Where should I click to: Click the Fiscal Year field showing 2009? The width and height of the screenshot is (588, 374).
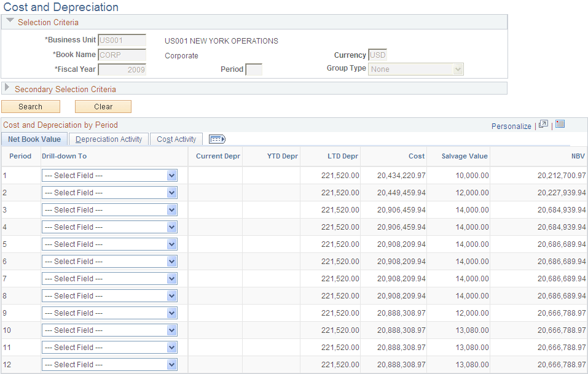tap(122, 69)
